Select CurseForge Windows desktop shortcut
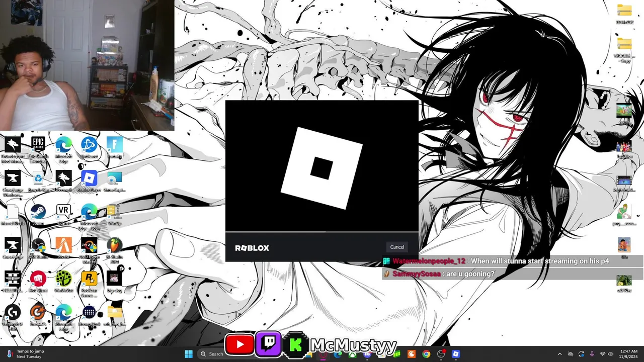Screen dimensions: 644x362 tap(13, 184)
